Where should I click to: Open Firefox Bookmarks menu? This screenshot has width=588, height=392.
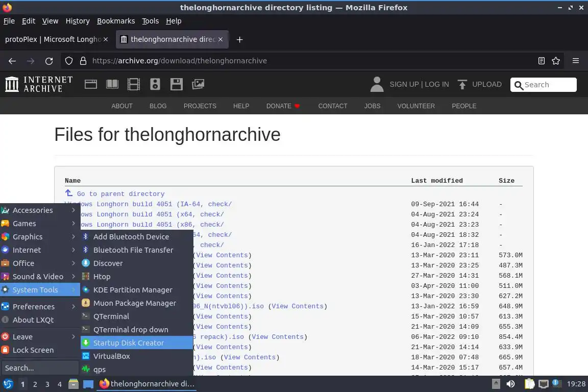point(116,21)
